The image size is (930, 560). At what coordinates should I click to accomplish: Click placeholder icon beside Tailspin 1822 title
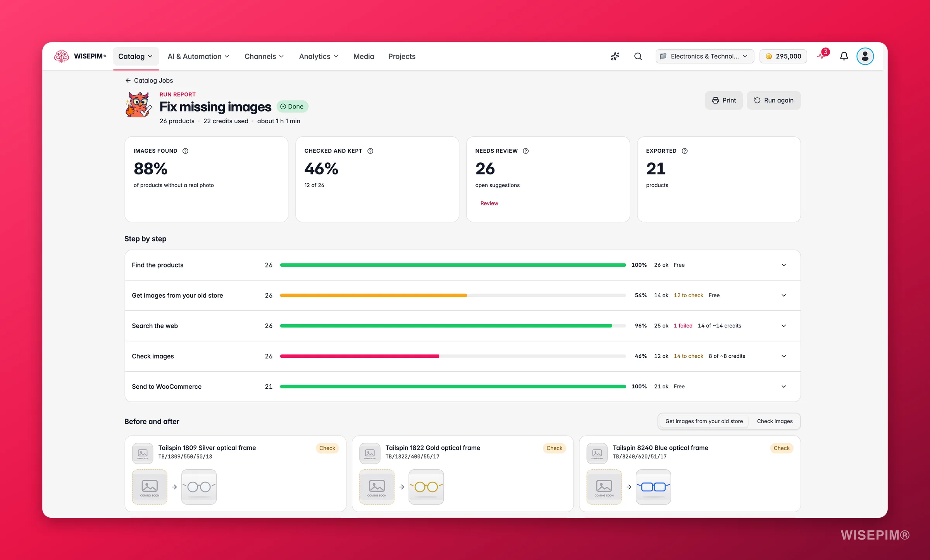click(x=370, y=453)
